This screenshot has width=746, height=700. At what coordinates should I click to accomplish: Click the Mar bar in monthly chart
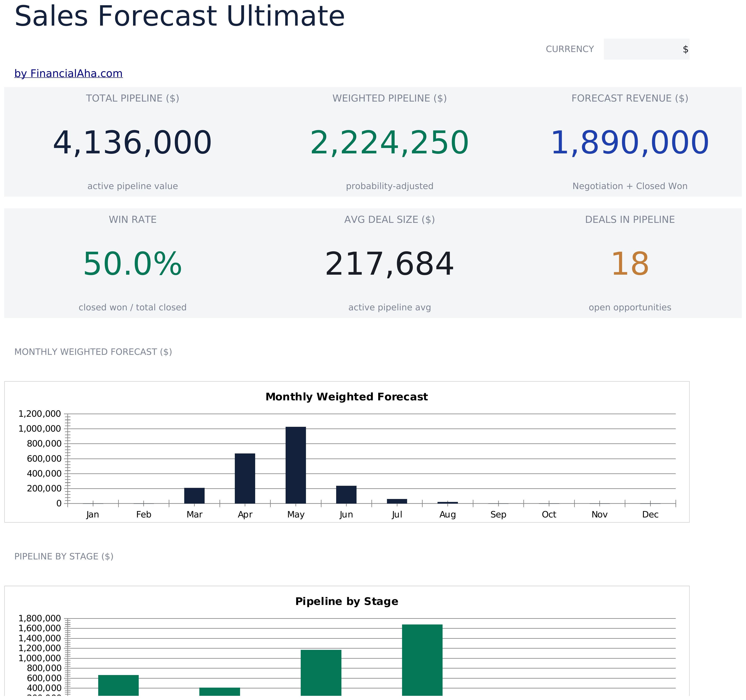(194, 496)
